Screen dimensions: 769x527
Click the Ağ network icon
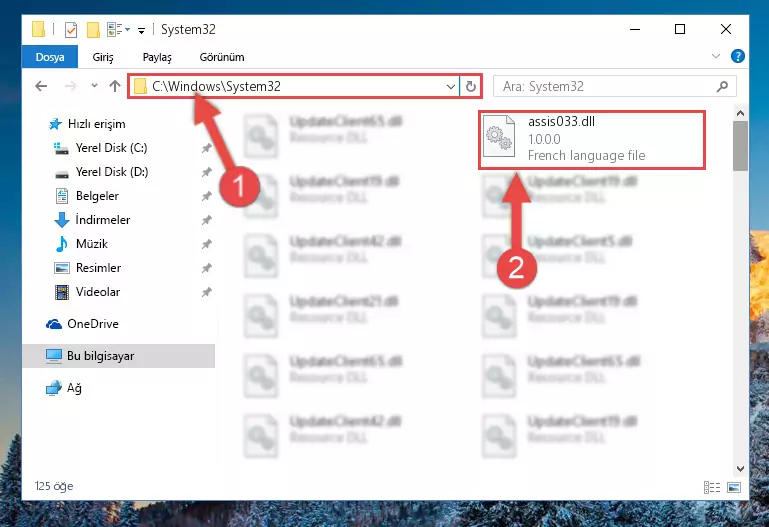point(53,388)
